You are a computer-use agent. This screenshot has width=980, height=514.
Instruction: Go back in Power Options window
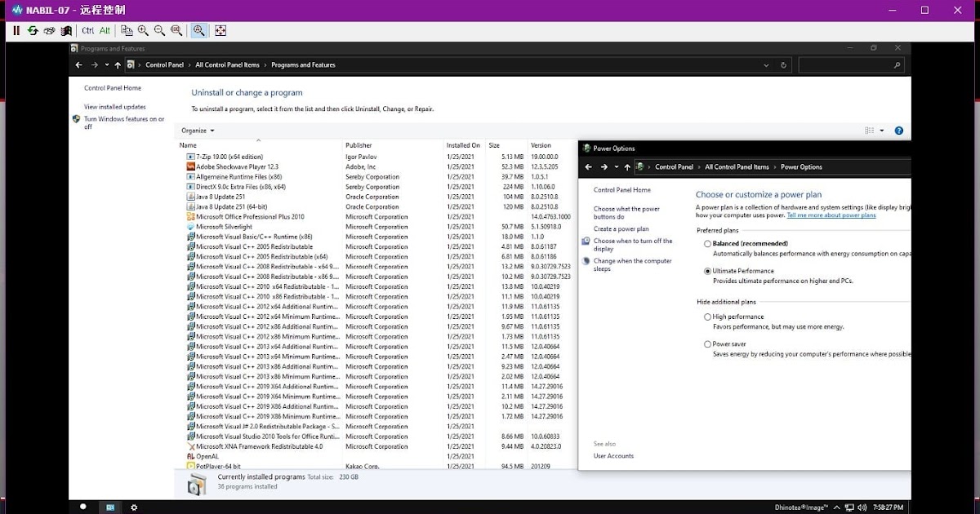(588, 167)
